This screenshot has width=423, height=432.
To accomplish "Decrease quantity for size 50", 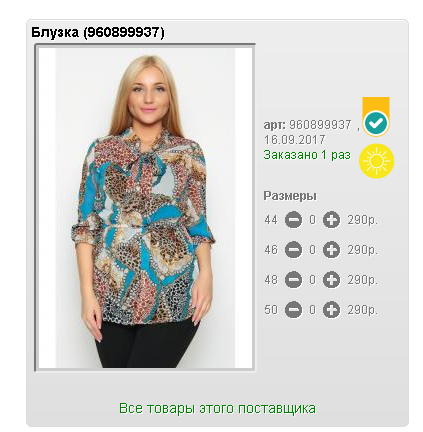I will tap(293, 310).
